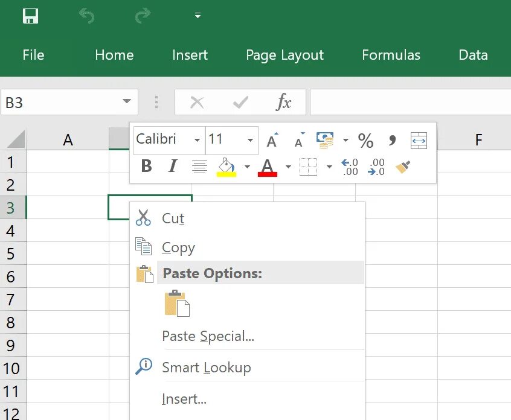Increase Decimal places in the mini toolbar
The width and height of the screenshot is (511, 420).
click(x=350, y=167)
